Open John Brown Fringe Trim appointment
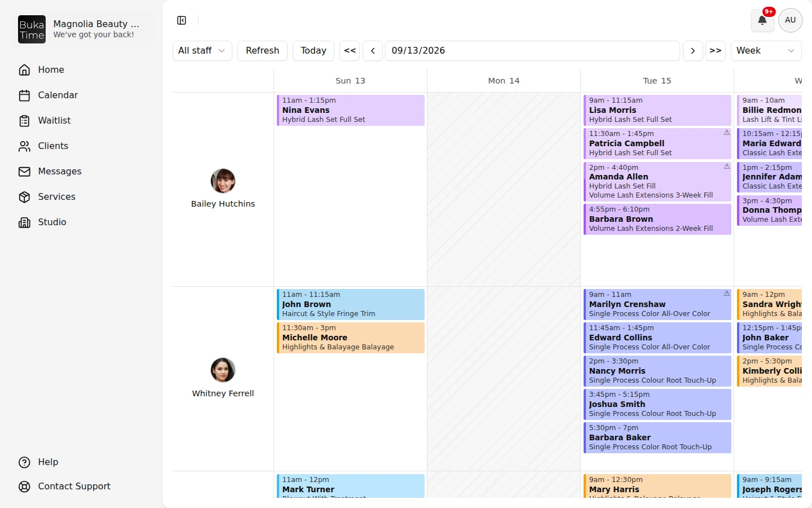This screenshot has height=508, width=812. 351,304
